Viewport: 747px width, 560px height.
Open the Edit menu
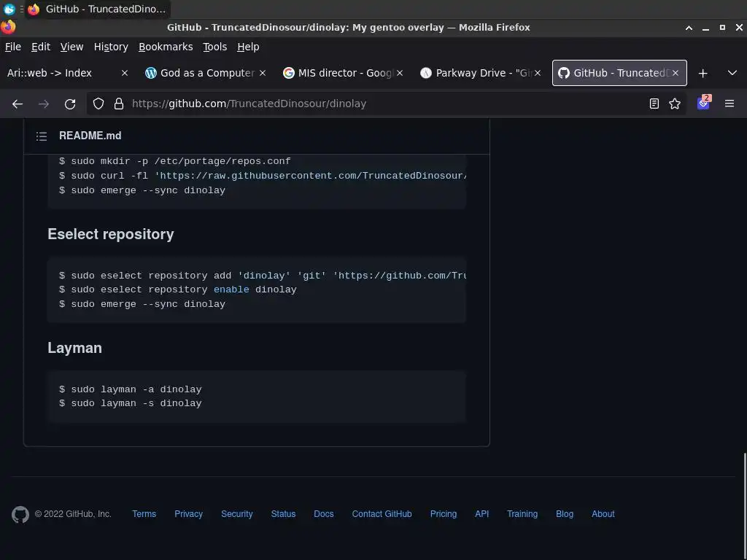[41, 47]
